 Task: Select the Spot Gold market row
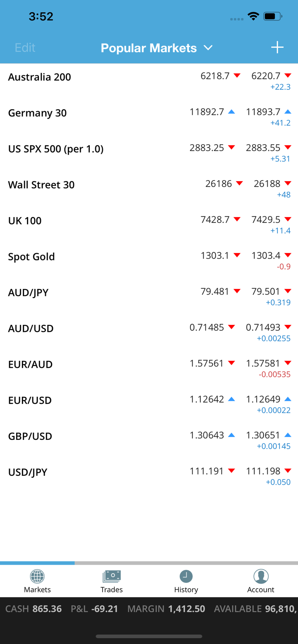[x=31, y=257]
